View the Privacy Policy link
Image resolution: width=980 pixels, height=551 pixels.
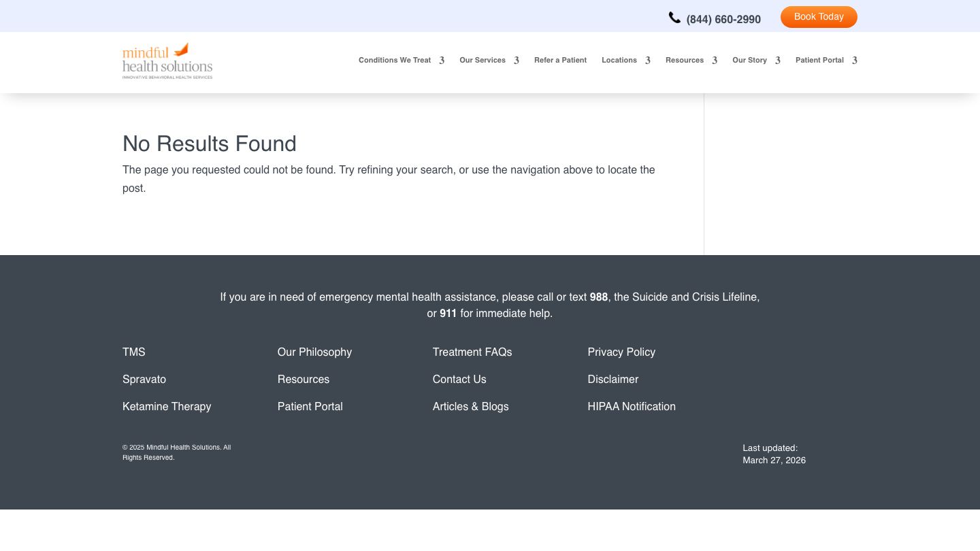coord(621,352)
